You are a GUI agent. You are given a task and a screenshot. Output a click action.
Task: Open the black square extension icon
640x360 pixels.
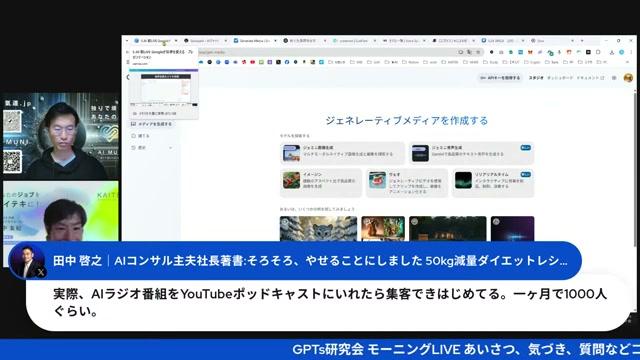point(588,52)
